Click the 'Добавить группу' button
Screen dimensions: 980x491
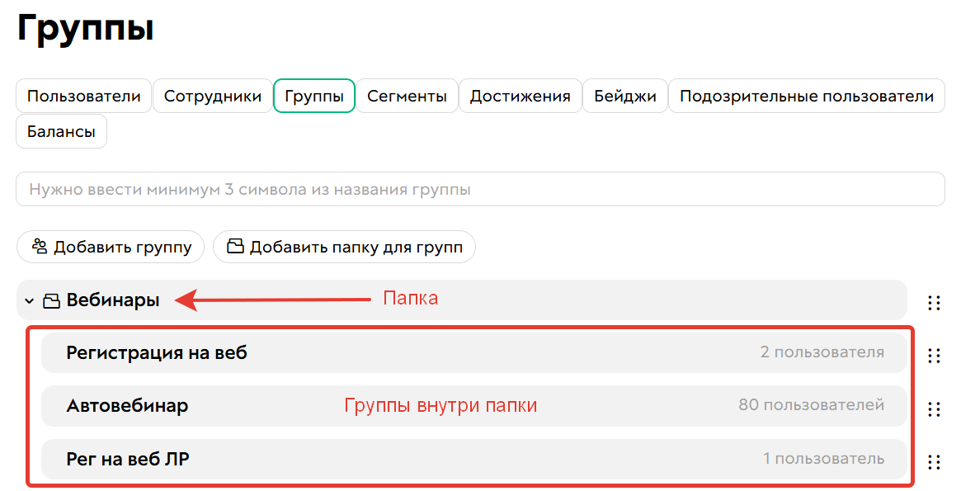pos(111,246)
